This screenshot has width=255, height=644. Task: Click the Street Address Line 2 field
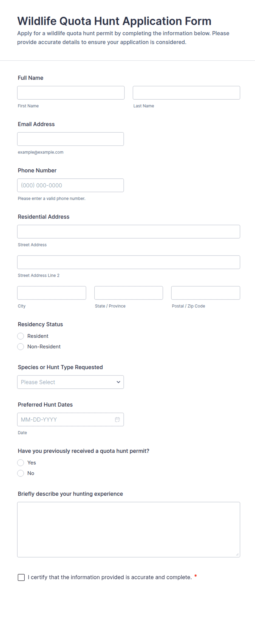pyautogui.click(x=129, y=262)
